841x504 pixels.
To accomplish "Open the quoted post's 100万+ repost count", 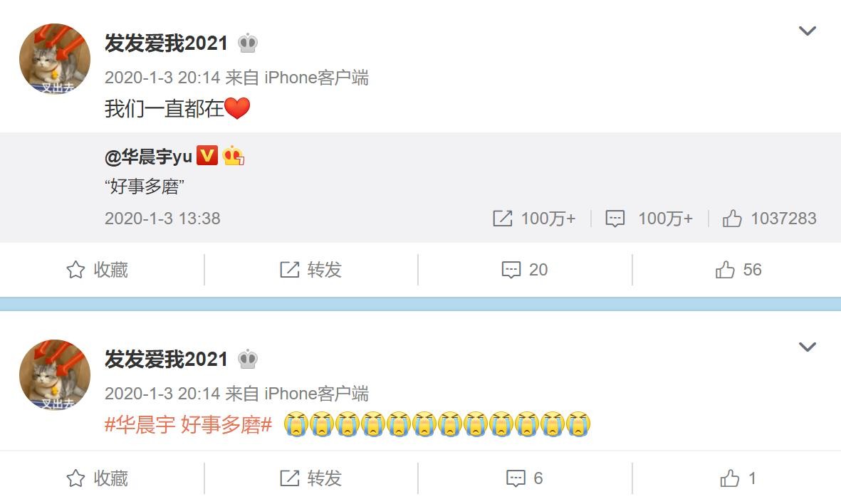I will (534, 219).
